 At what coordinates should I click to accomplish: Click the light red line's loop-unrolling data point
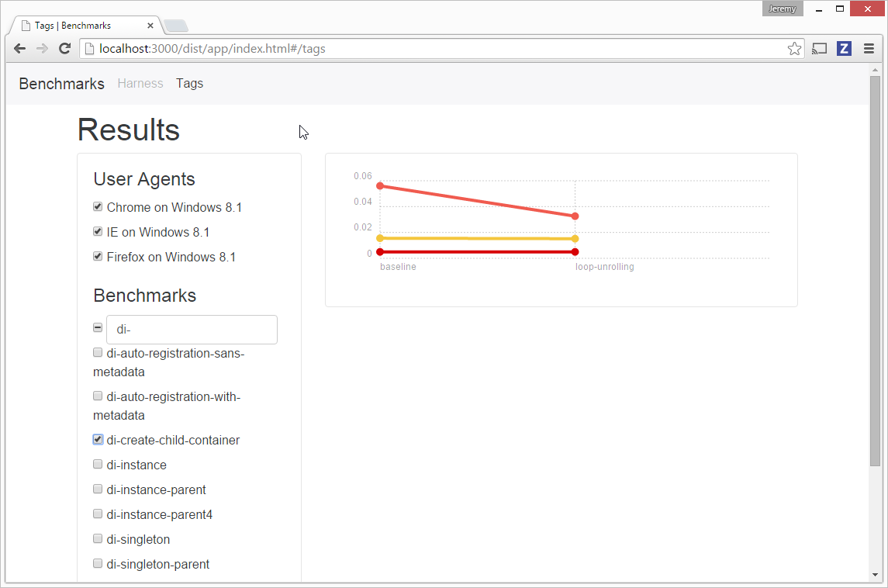tap(575, 216)
